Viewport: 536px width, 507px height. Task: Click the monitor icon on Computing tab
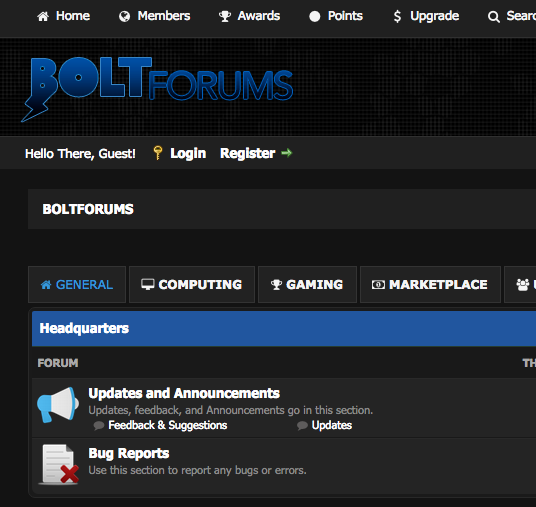[148, 284]
